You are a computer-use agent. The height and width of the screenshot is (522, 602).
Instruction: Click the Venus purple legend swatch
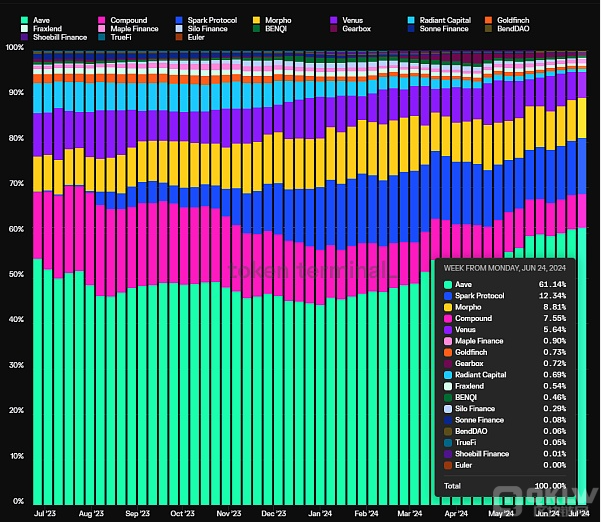pyautogui.click(x=334, y=20)
